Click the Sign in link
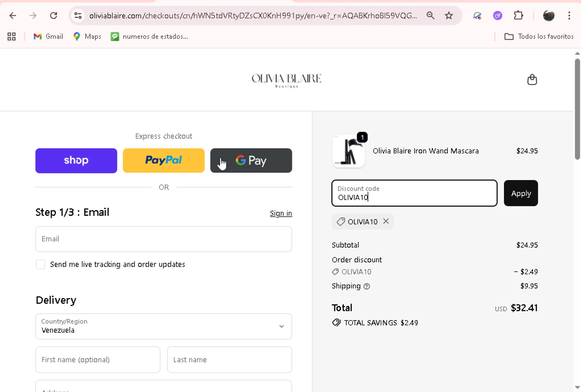 click(x=281, y=213)
